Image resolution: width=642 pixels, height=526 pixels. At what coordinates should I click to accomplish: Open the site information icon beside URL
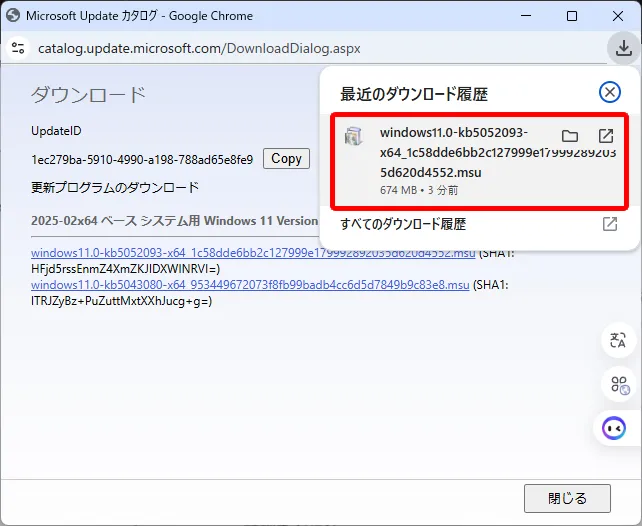pos(18,48)
